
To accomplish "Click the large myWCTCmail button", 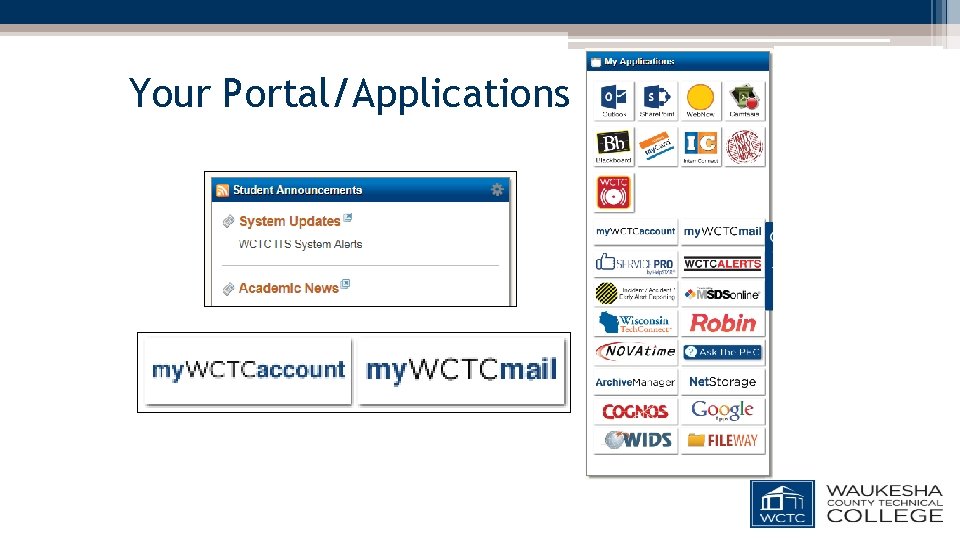I will tap(461, 370).
